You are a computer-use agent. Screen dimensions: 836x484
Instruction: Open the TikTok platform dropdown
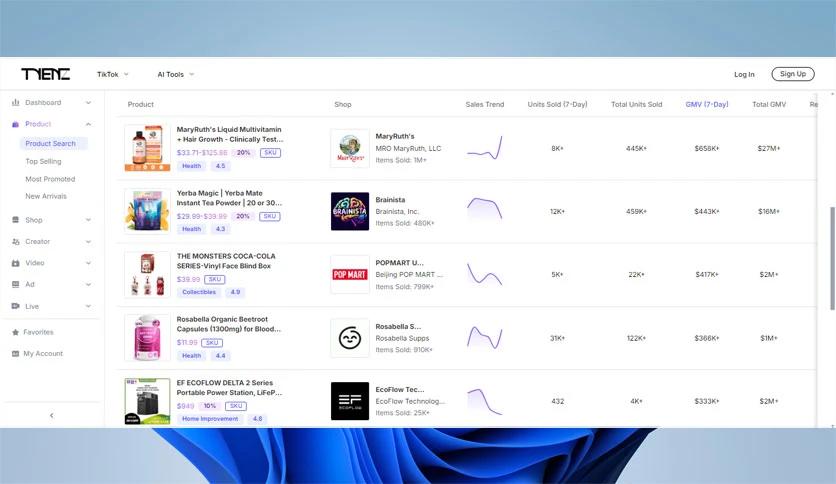point(112,74)
